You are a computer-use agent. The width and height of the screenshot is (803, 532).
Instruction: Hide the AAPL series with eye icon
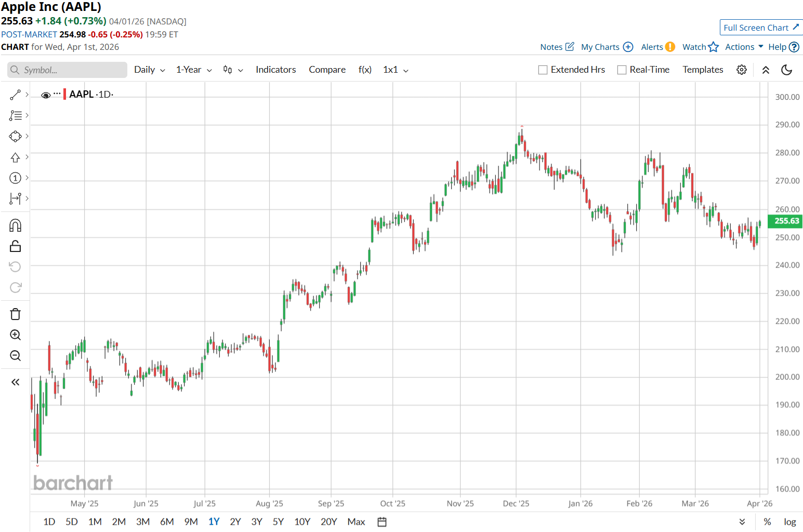(x=46, y=95)
